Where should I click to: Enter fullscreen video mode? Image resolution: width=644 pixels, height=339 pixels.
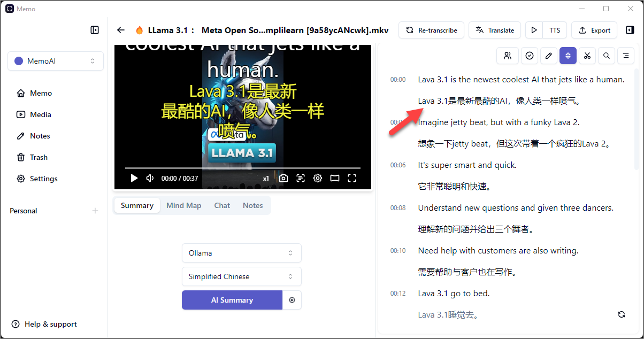pyautogui.click(x=352, y=178)
